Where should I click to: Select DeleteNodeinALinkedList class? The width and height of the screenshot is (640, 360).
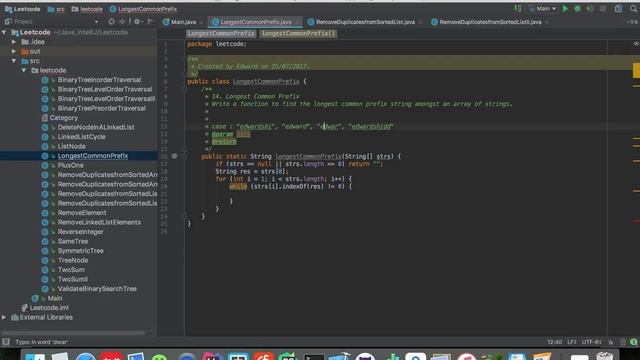[x=96, y=127]
